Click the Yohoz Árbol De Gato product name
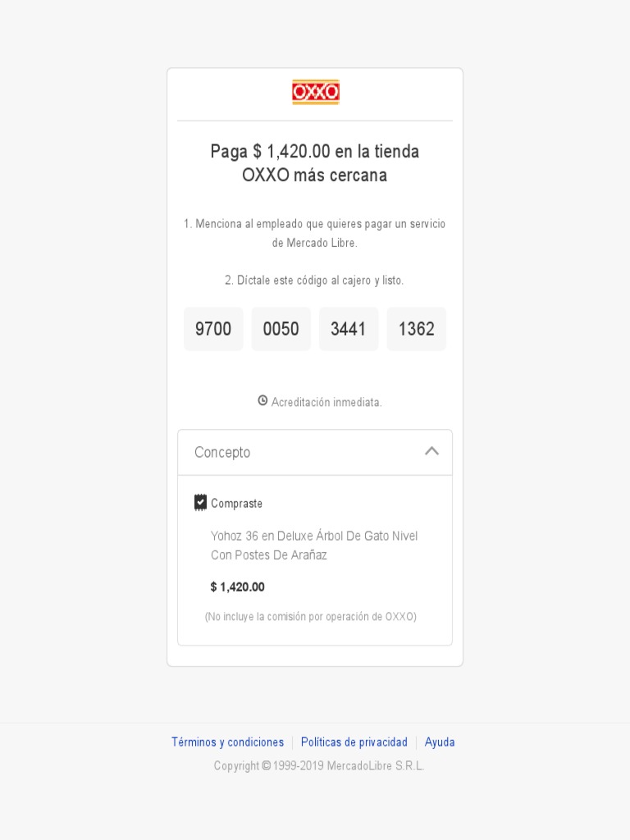 click(x=314, y=546)
